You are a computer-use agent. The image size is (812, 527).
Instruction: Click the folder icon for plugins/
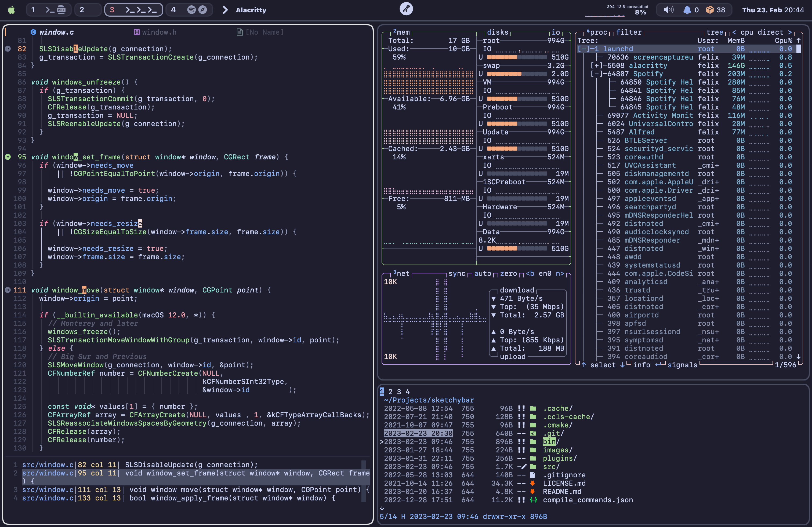(x=533, y=458)
